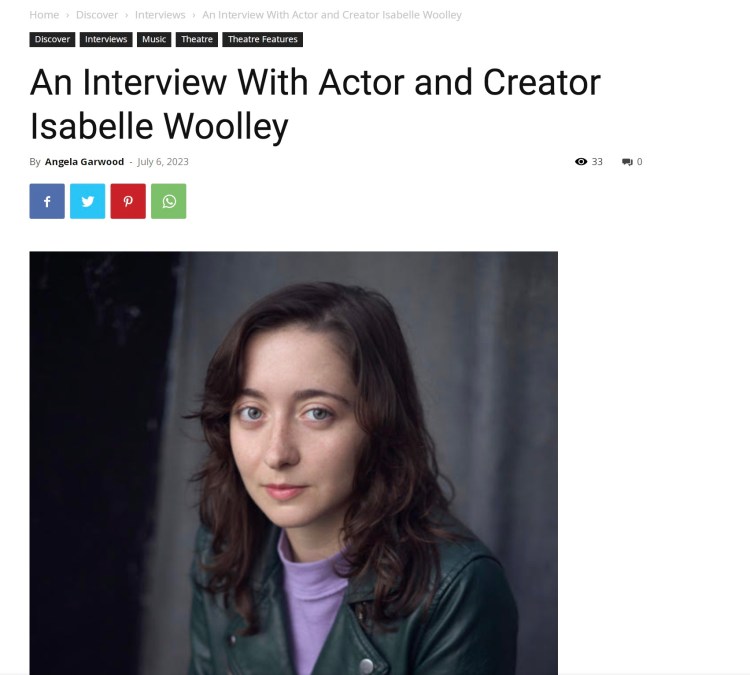The image size is (750, 675).
Task: Open the Theatre category tag
Action: tap(197, 39)
